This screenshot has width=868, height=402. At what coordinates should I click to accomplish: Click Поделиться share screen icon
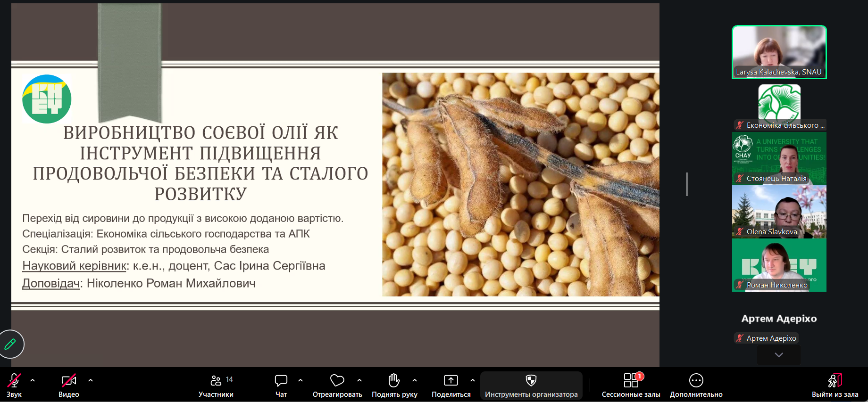451,385
